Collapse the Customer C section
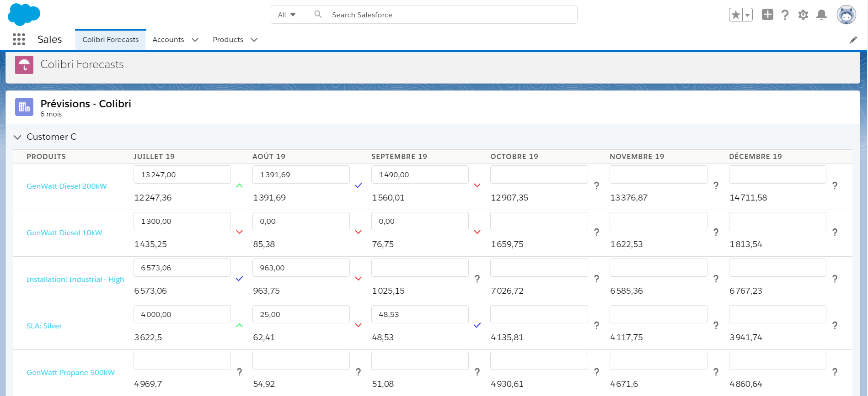 point(18,137)
